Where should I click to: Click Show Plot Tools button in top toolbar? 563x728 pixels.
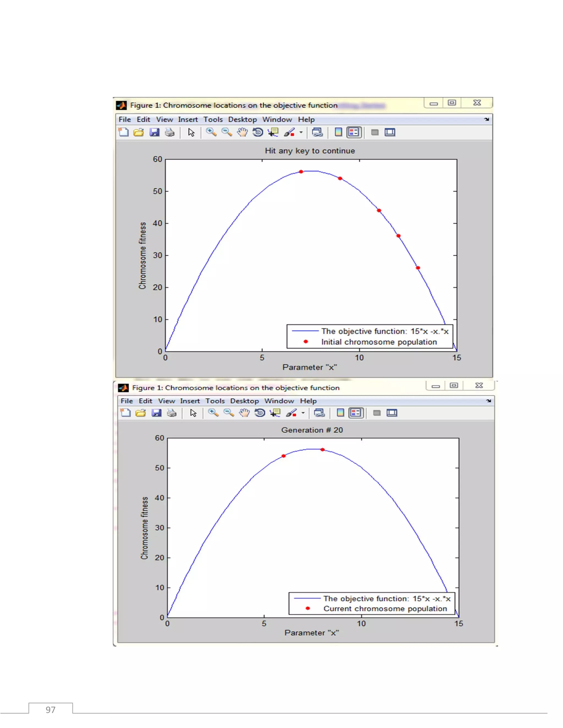(x=390, y=132)
